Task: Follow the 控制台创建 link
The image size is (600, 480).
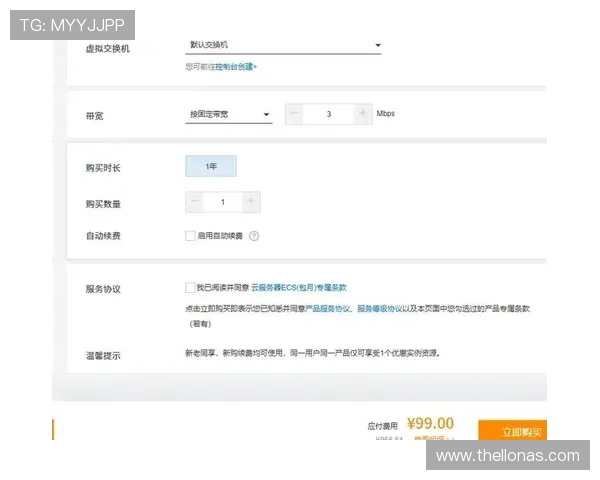Action: click(236, 67)
